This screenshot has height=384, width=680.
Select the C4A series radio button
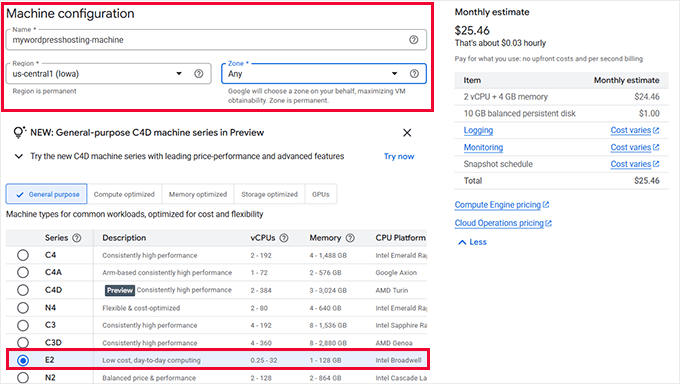23,272
